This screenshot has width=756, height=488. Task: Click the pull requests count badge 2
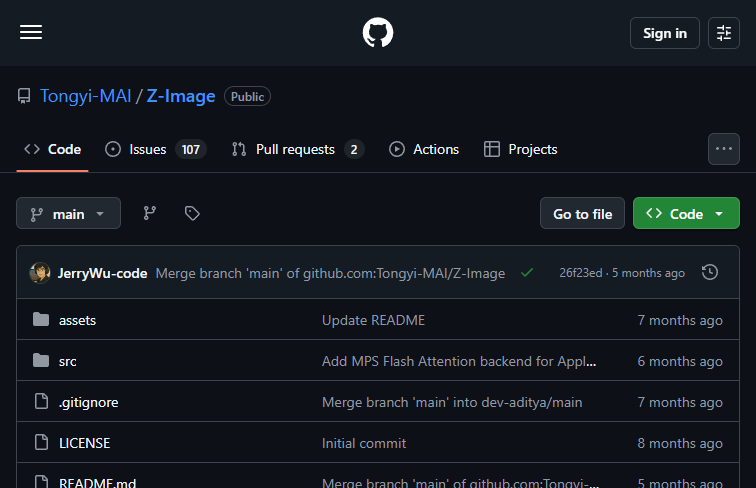point(354,149)
